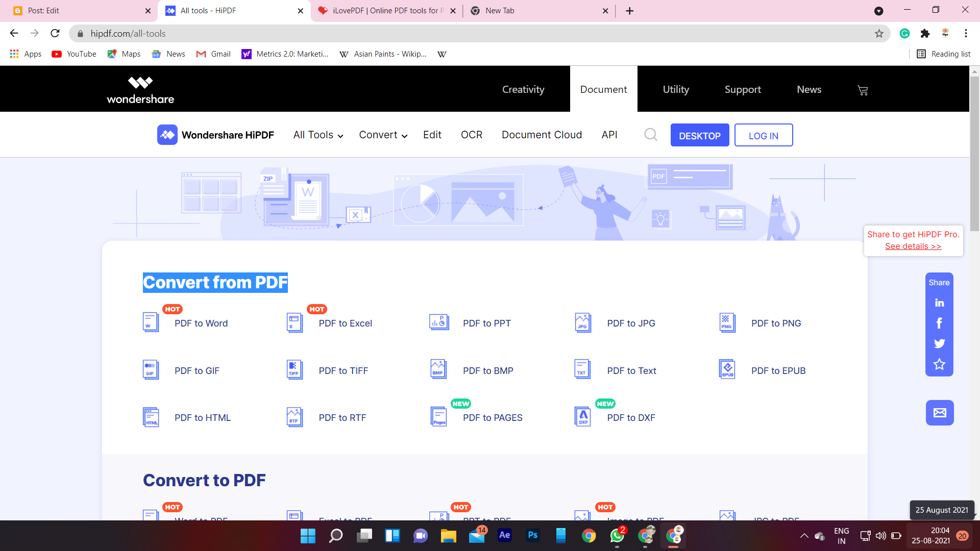Click the DESKTOP button
The image size is (980, 551).
coord(699,136)
